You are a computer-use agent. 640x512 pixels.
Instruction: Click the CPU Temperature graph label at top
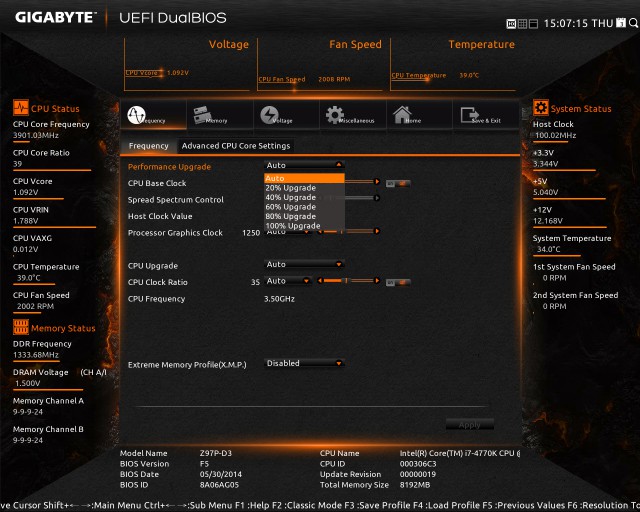[419, 75]
